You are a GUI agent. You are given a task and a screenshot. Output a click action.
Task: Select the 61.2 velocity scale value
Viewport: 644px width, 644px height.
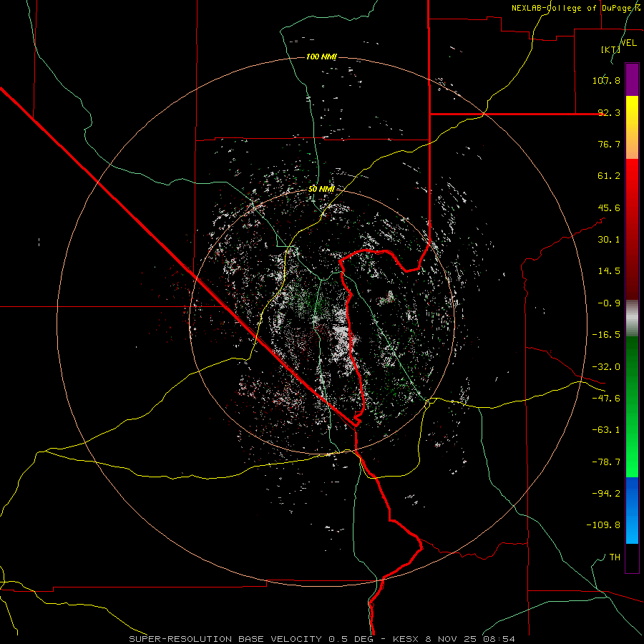[609, 176]
